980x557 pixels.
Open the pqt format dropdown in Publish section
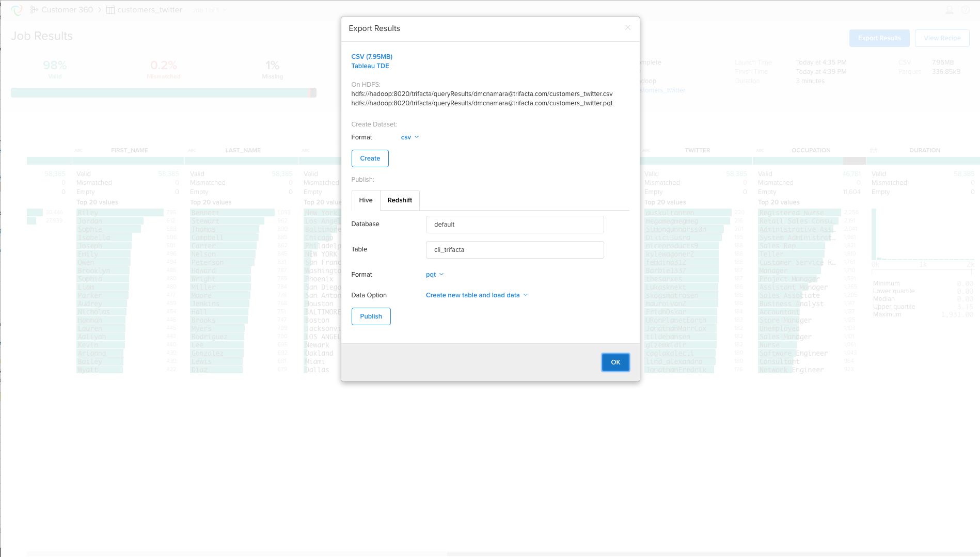pyautogui.click(x=434, y=274)
